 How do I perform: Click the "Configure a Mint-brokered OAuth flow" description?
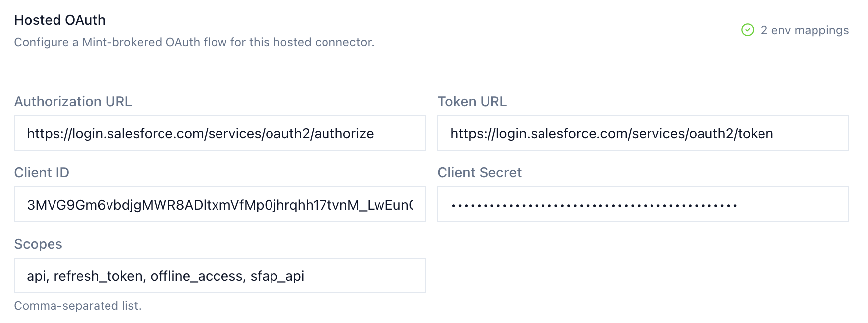[194, 42]
